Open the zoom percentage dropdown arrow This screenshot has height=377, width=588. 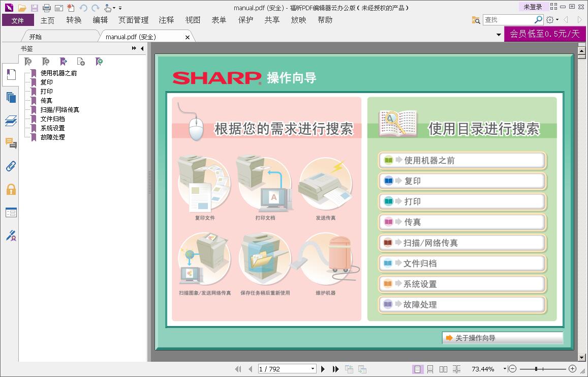tap(505, 369)
